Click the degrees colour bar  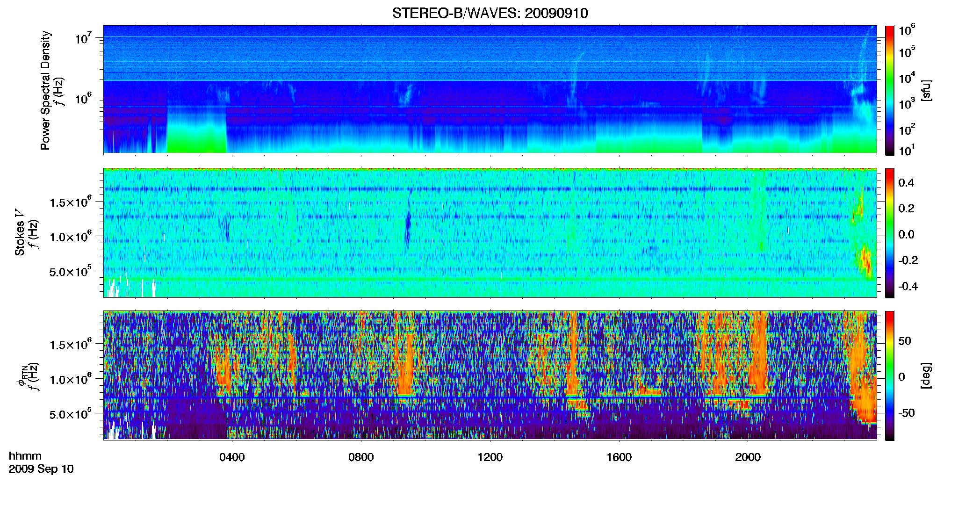click(x=890, y=375)
